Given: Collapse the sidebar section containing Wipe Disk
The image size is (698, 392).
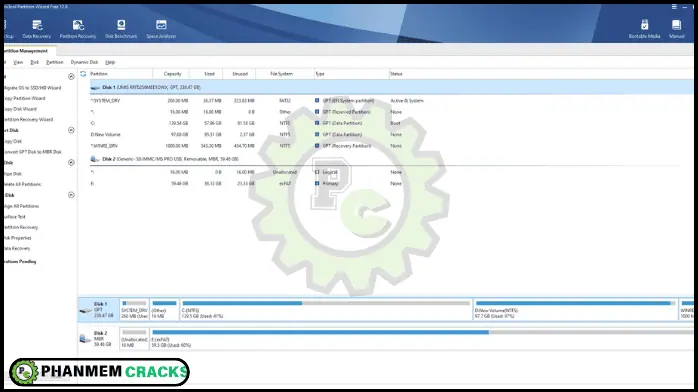Looking at the screenshot, I should pos(71,162).
